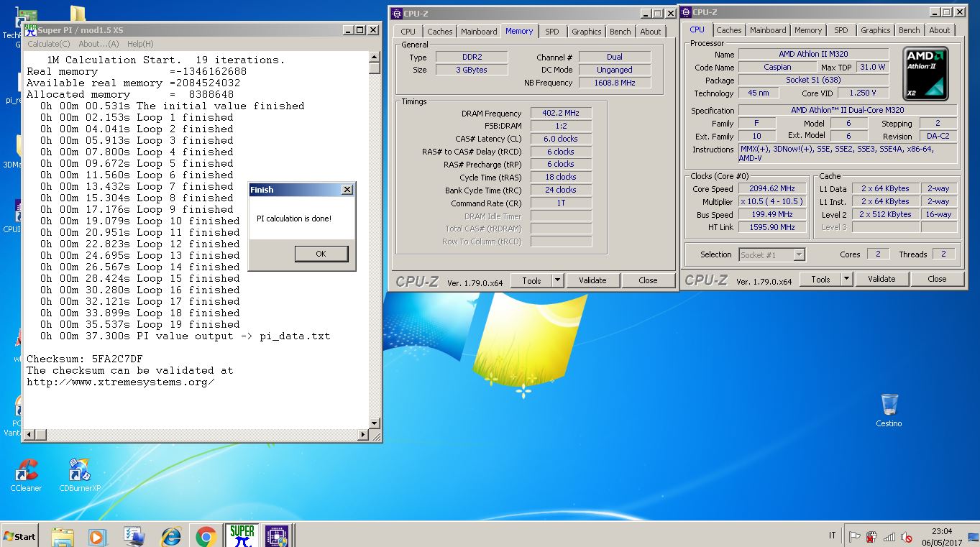Click the processor name AMD Athlon II M320
The height and width of the screenshot is (547, 980).
(813, 54)
